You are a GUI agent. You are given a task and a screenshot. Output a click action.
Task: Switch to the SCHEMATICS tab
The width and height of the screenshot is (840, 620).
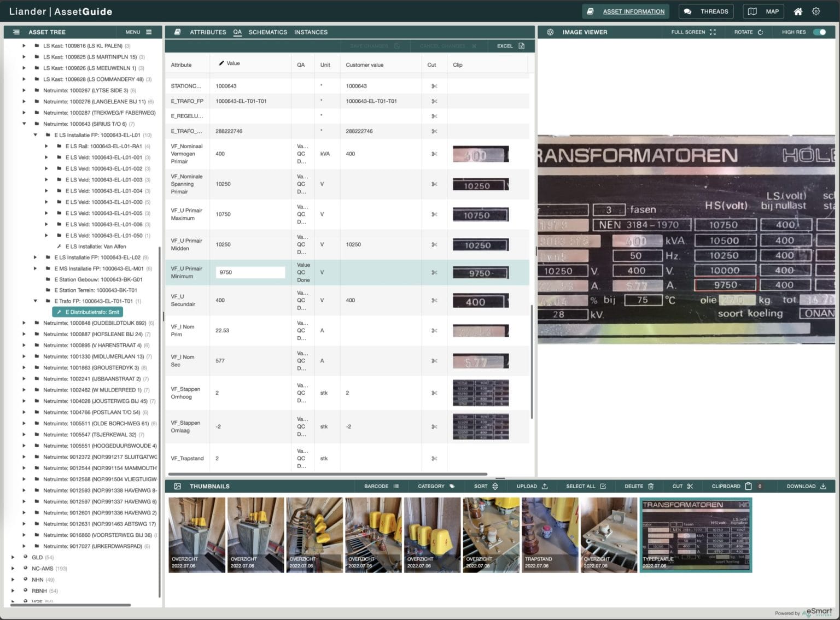pos(267,32)
